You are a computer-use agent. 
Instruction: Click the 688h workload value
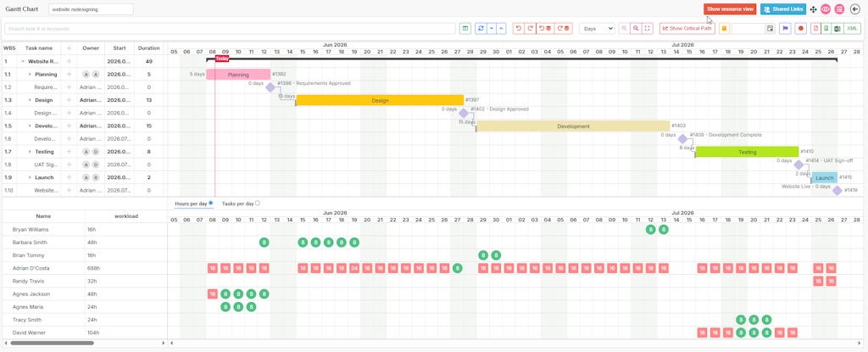pos(93,268)
